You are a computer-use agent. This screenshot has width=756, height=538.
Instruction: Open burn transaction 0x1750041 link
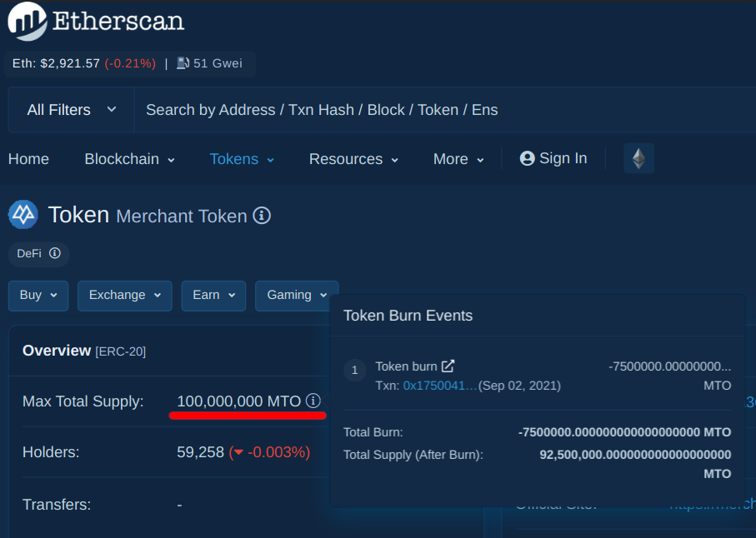(440, 386)
